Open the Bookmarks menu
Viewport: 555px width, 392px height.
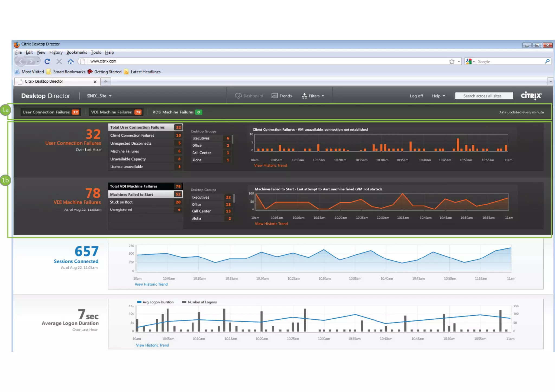pyautogui.click(x=77, y=53)
